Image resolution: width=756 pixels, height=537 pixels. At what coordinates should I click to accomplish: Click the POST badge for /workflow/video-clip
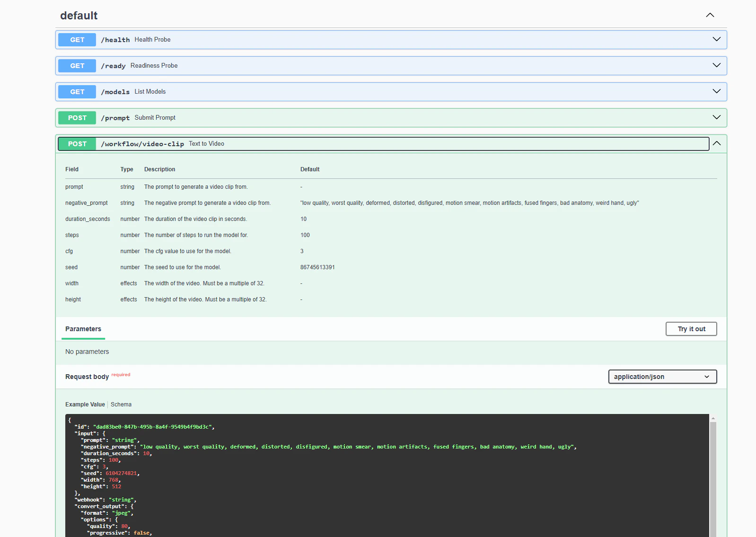click(x=77, y=144)
